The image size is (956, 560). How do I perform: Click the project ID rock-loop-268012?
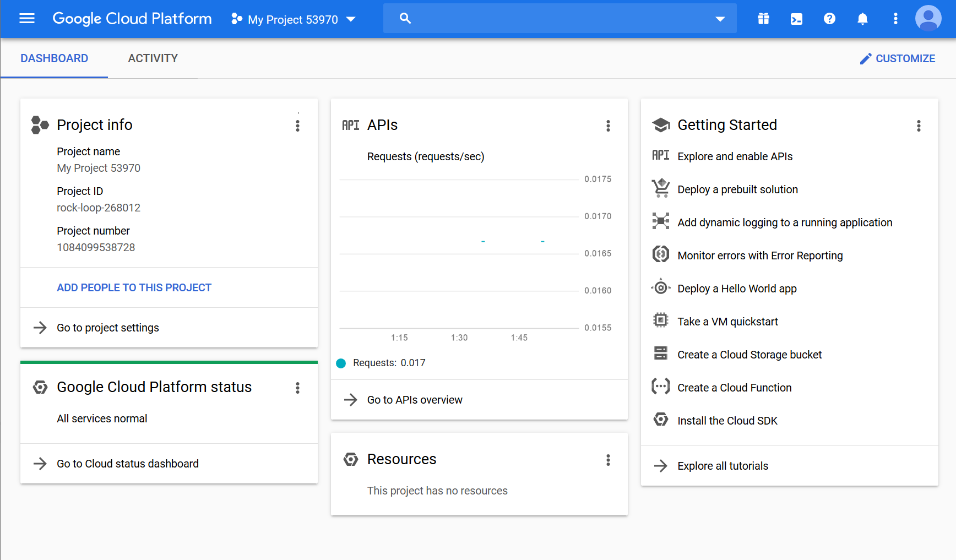(99, 208)
